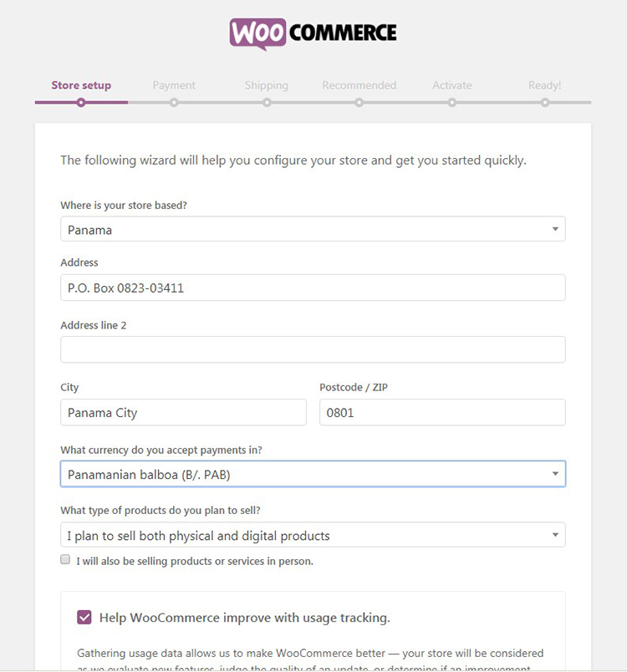Click the City field containing Panama City
This screenshot has height=672, width=627.
183,412
